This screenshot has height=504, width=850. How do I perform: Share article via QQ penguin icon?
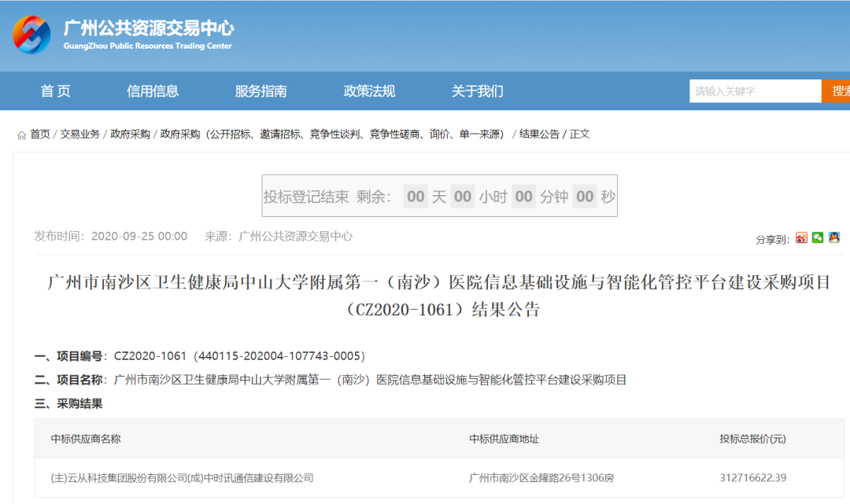coord(834,238)
